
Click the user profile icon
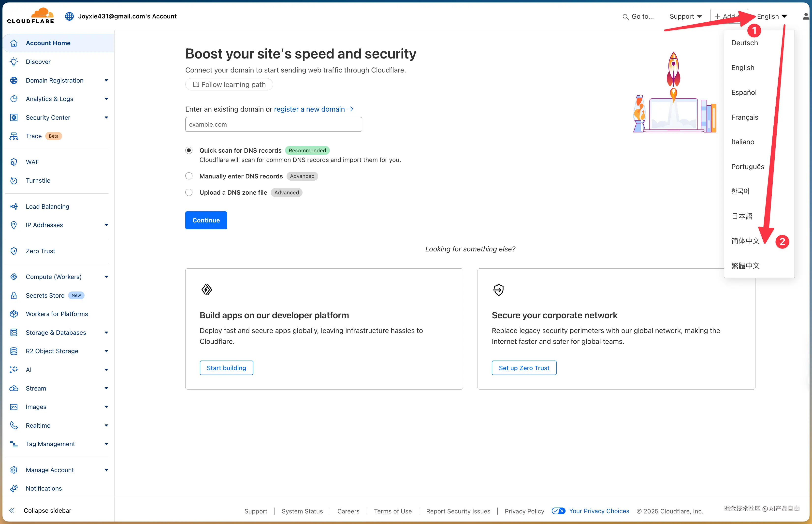[806, 16]
